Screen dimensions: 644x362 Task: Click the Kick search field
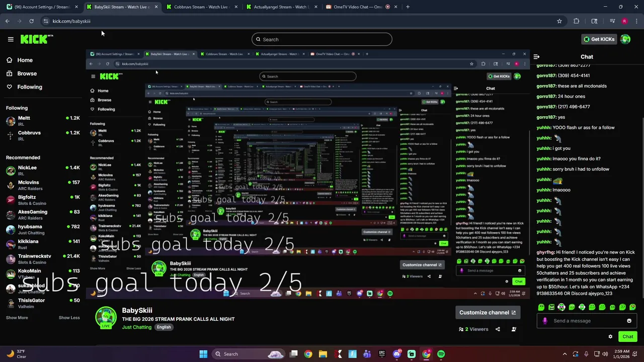click(x=322, y=39)
